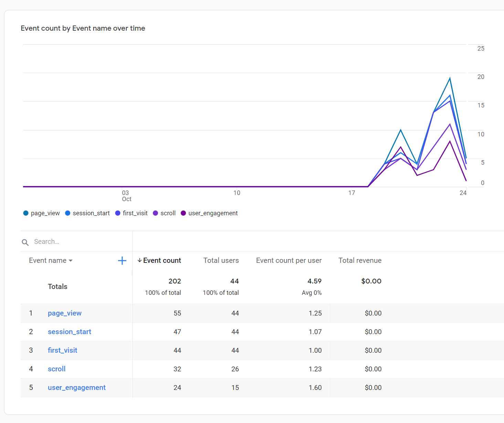Click the descending sort arrow beside Event count
Image resolution: width=504 pixels, height=423 pixels.
point(139,260)
